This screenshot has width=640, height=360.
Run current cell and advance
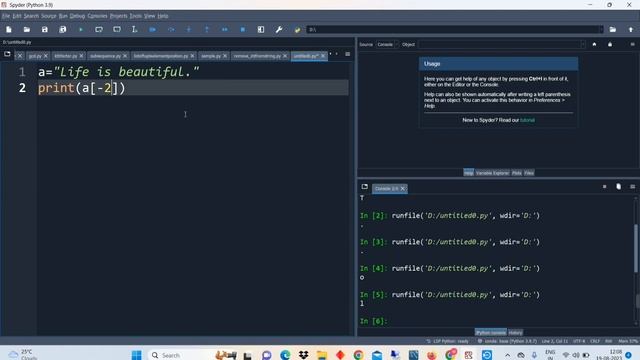pyautogui.click(x=117, y=29)
